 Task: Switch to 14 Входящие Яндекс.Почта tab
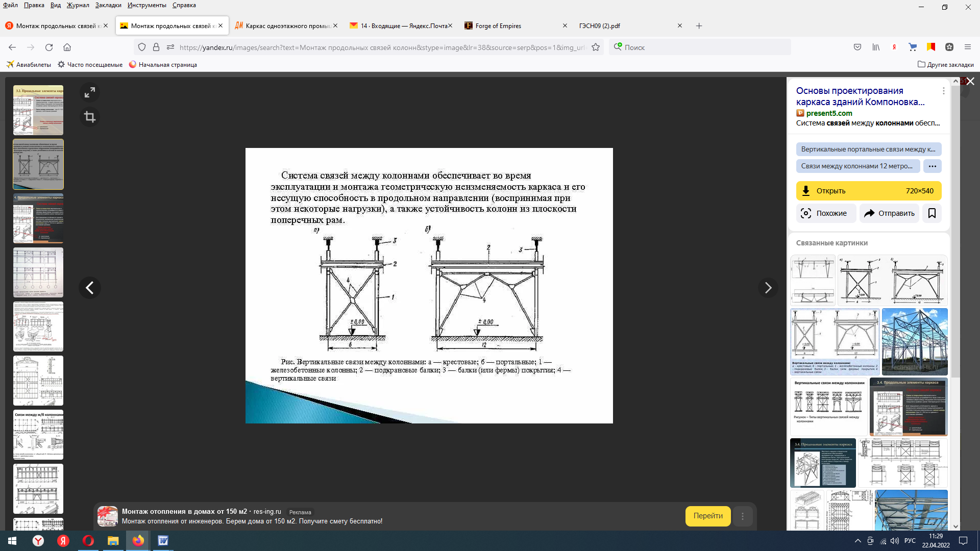401,26
